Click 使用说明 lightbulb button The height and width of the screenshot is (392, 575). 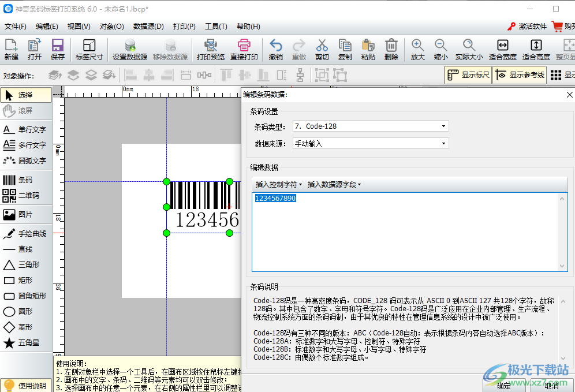point(25,385)
